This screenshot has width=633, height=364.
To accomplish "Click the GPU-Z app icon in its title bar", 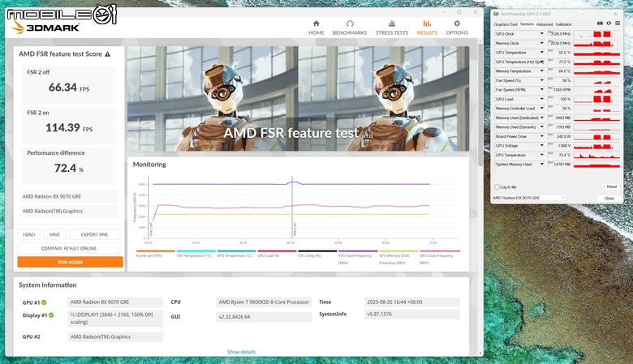I will tap(496, 14).
